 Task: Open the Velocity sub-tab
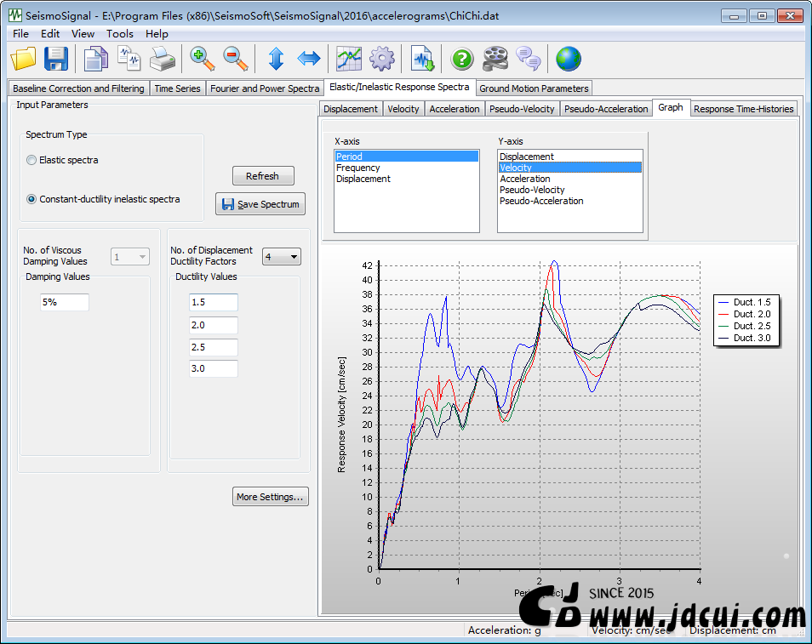(x=403, y=109)
